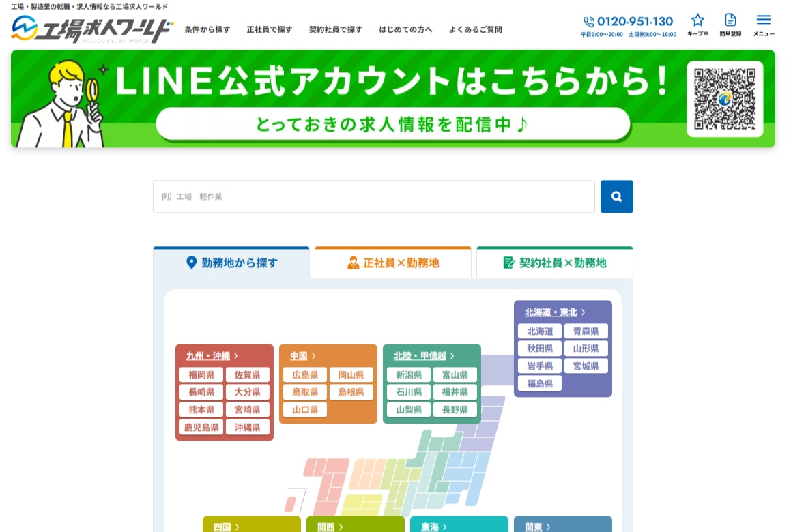Select the 沖縄県 prefecture link
The image size is (806, 532).
pos(248,427)
